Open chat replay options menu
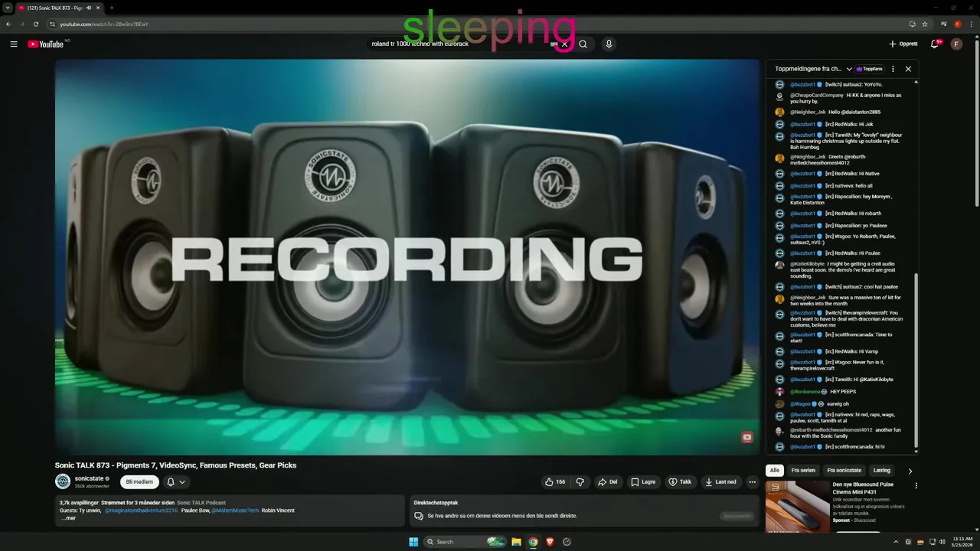 click(x=893, y=69)
